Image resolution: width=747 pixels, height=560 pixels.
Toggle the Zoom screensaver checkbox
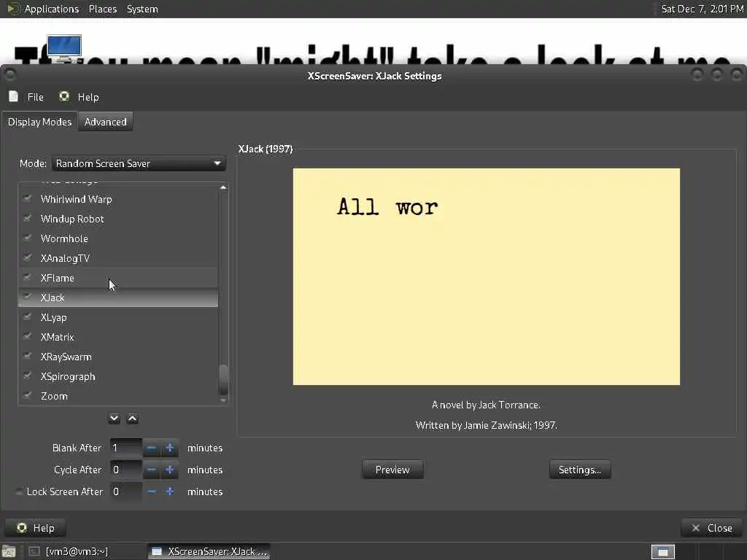coord(28,396)
